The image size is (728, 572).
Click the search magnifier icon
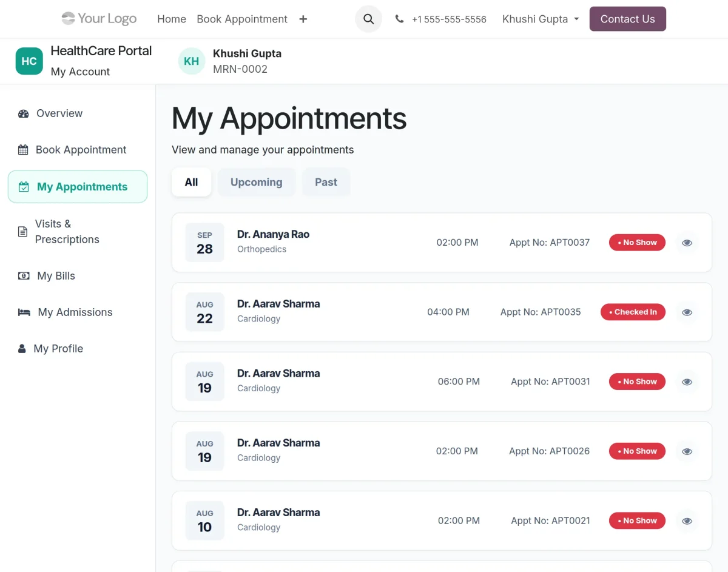(368, 19)
